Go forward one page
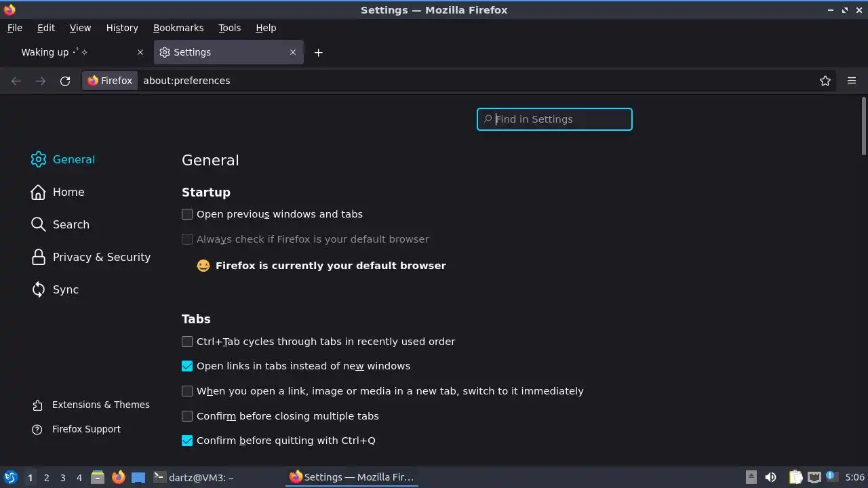The height and width of the screenshot is (488, 868). coord(41,81)
